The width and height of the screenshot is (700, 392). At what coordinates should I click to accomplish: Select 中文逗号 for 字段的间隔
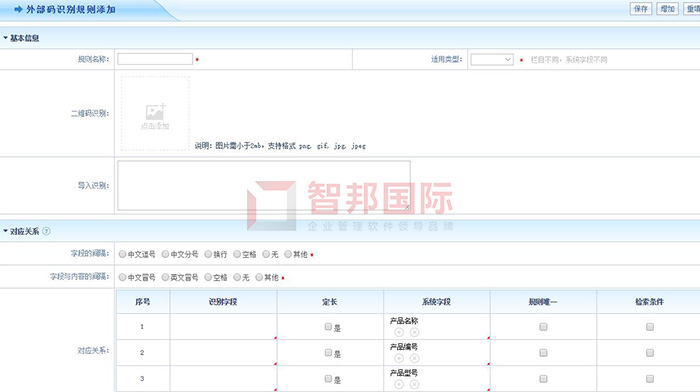(x=122, y=254)
